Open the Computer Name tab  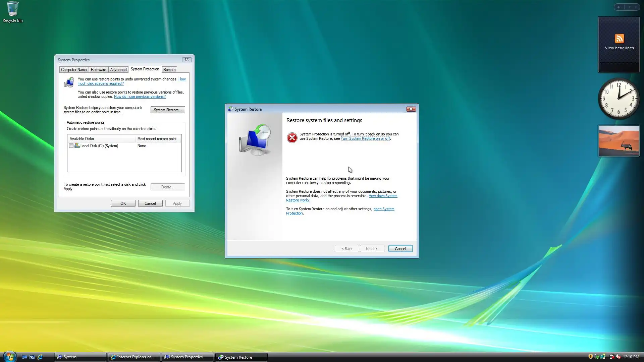74,70
